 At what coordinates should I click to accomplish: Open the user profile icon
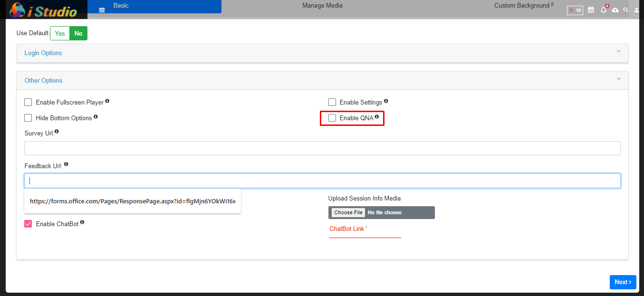(637, 10)
